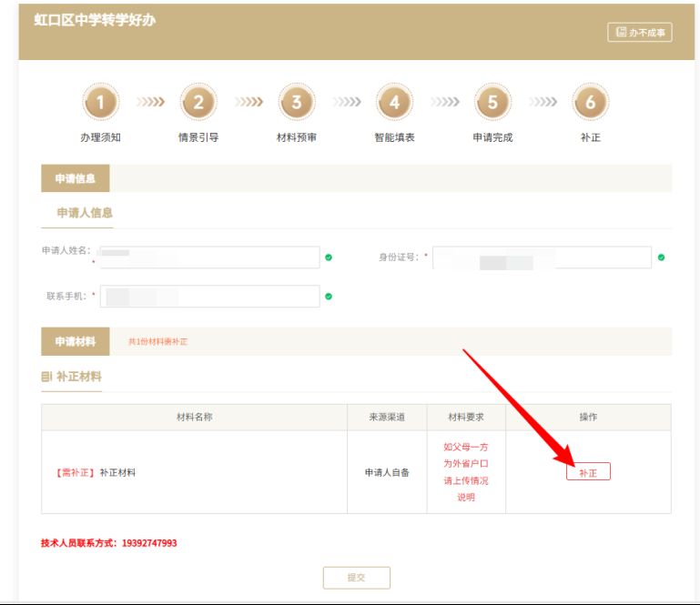Click the 申请人自备 cell

387,472
